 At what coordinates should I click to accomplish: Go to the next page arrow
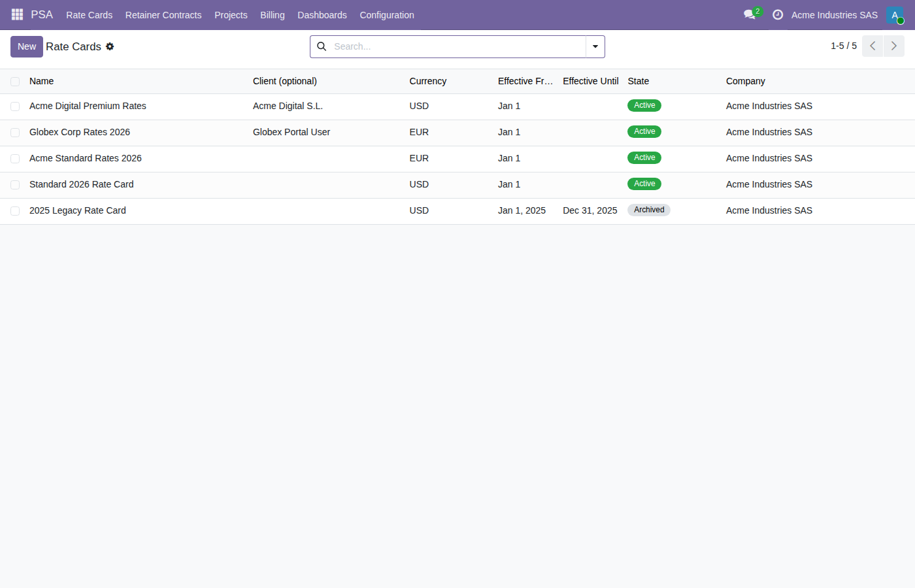point(894,46)
